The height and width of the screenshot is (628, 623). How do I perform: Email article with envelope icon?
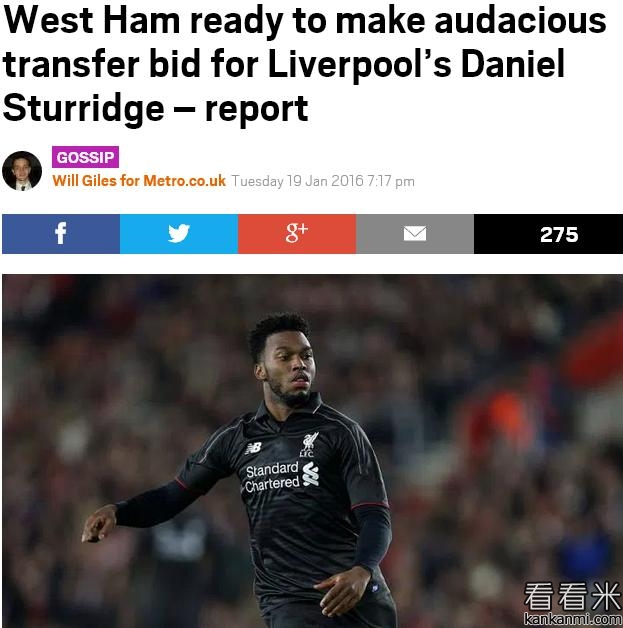(x=415, y=234)
